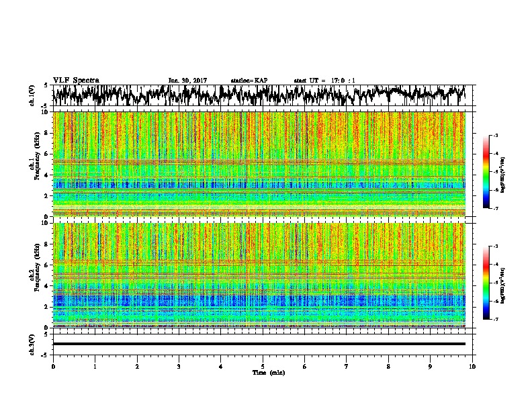Screen dimensions: 532x411
Task: Click time axis tick label "9"
Action: pyautogui.click(x=430, y=367)
